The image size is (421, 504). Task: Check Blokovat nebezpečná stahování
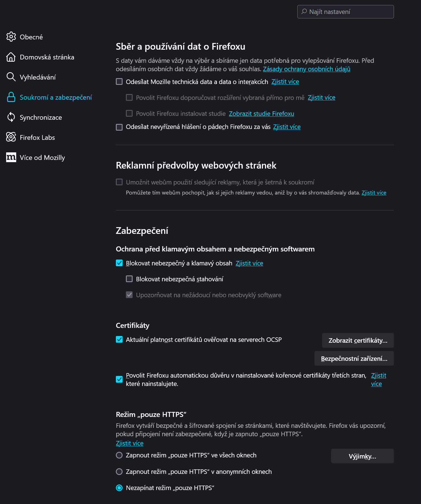click(129, 279)
